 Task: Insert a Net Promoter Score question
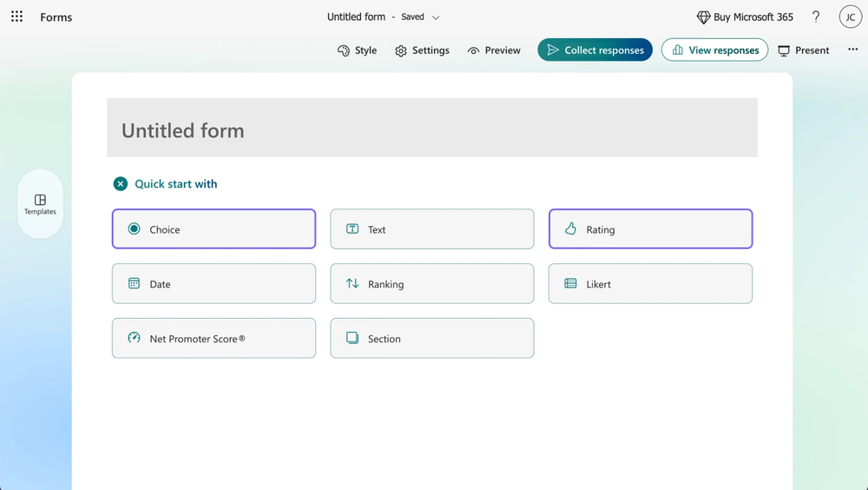click(x=214, y=339)
